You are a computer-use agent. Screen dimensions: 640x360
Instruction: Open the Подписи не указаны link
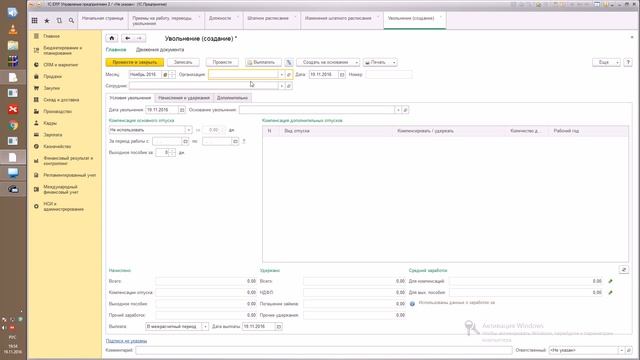pos(126,341)
